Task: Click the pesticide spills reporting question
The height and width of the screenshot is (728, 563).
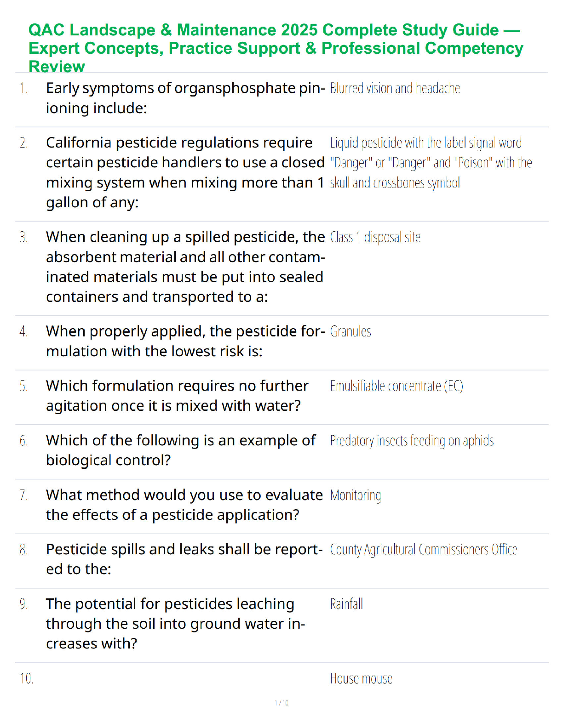Action: tap(184, 559)
